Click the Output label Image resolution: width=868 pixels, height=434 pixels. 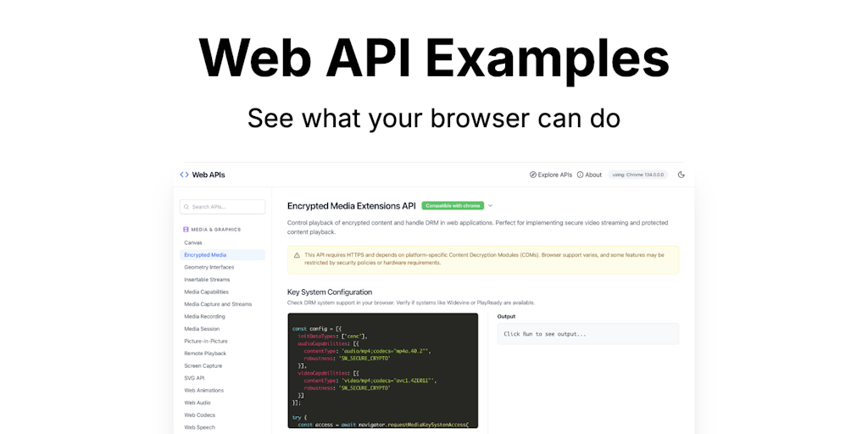pyautogui.click(x=506, y=317)
